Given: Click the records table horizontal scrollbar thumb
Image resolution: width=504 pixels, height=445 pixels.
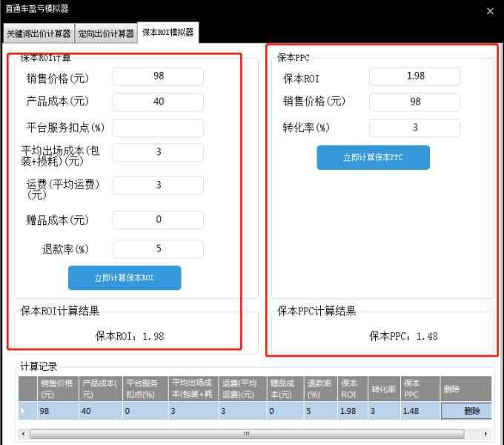Looking at the screenshot, I should (x=245, y=433).
